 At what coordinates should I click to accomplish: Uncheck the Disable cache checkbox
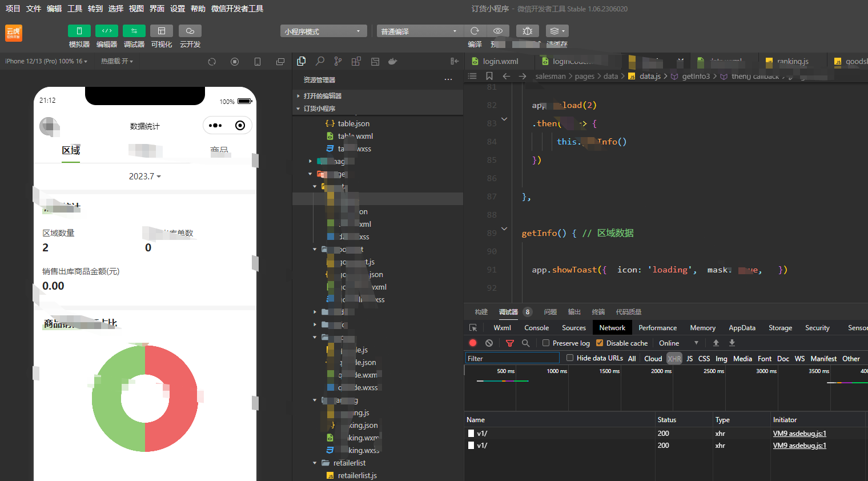[x=600, y=343]
